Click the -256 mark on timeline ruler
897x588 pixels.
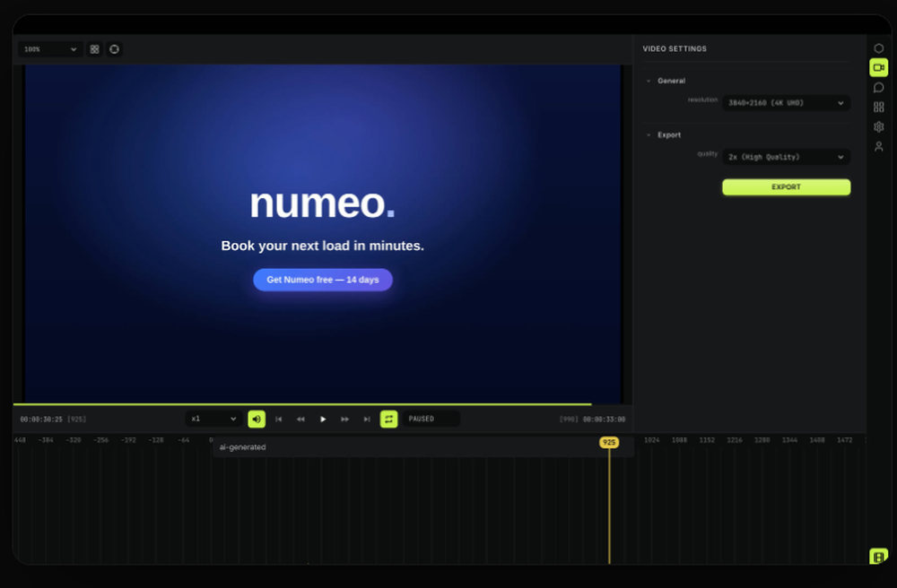[x=101, y=440]
